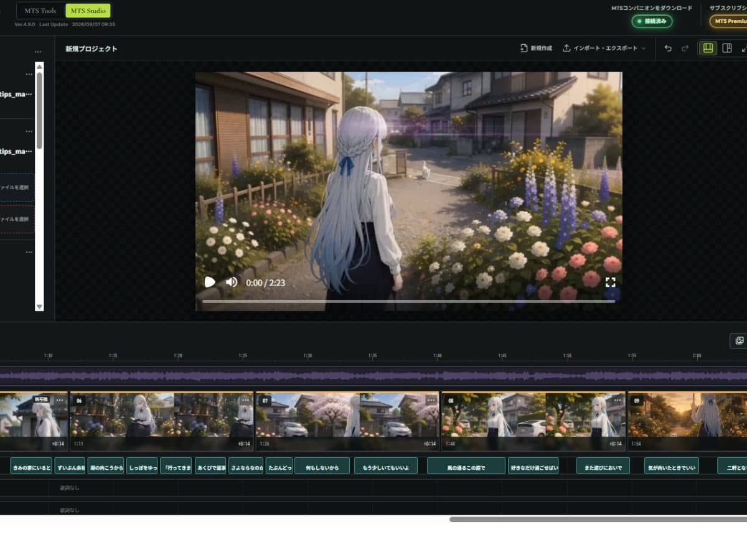Viewport: 747px width, 560px height.
Task: Mute the video with speaker icon
Action: click(x=232, y=282)
